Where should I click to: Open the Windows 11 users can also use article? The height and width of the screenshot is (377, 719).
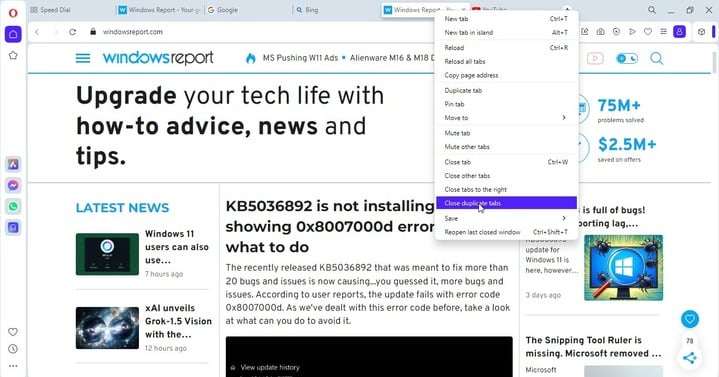[x=177, y=247]
